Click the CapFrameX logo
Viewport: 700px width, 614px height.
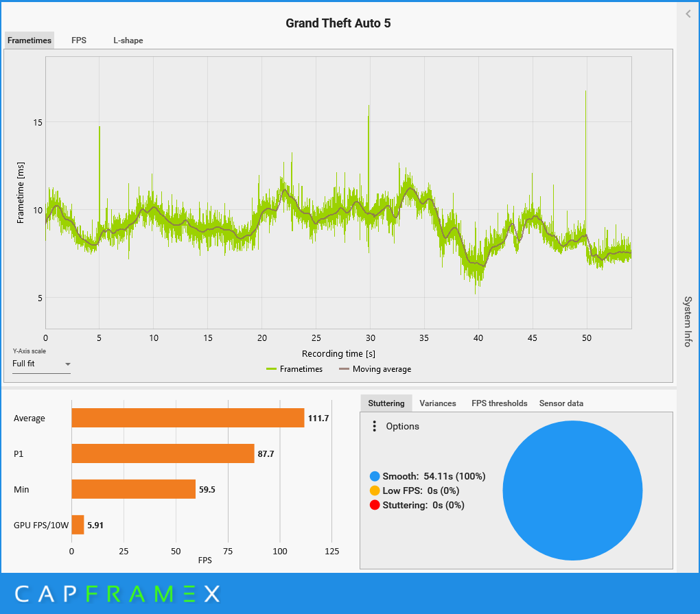pos(117,594)
